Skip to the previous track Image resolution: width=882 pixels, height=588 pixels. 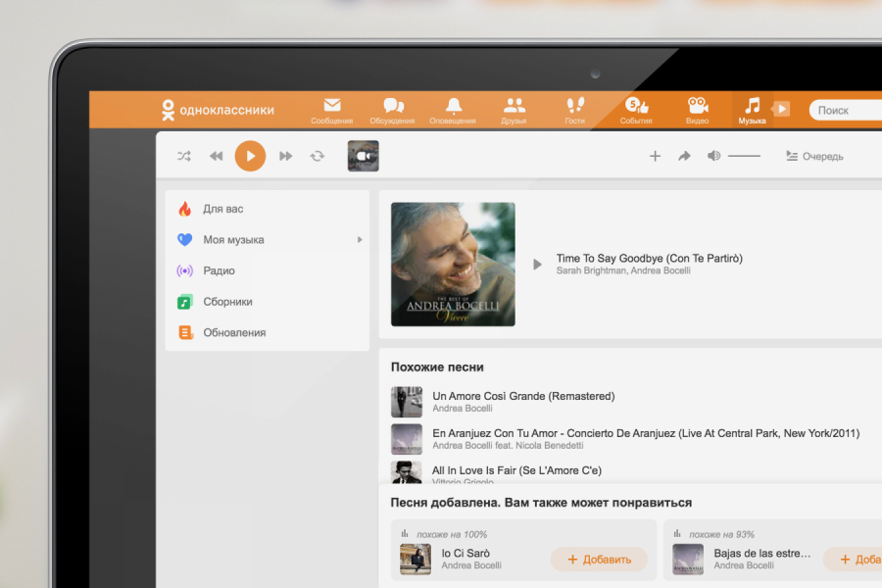pyautogui.click(x=217, y=156)
